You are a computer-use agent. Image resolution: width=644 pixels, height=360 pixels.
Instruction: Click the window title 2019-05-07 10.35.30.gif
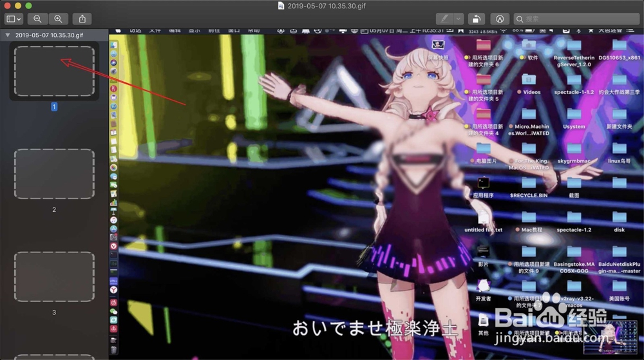(327, 6)
